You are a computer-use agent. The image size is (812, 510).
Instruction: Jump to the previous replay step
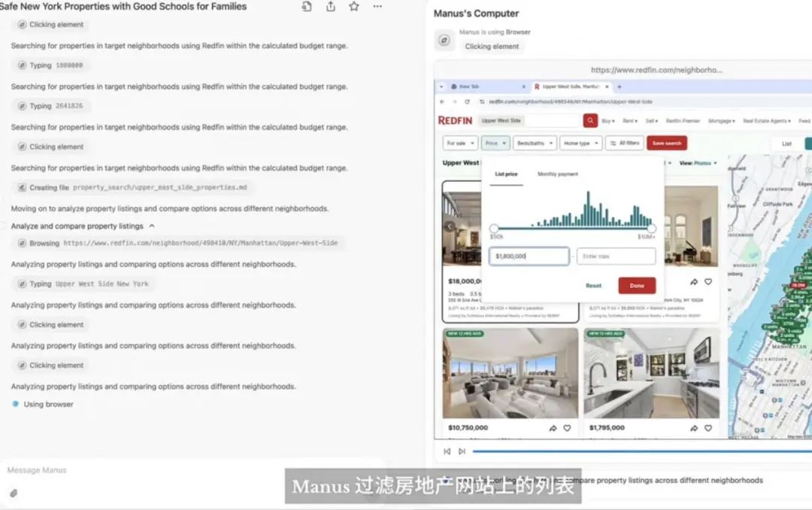[447, 451]
